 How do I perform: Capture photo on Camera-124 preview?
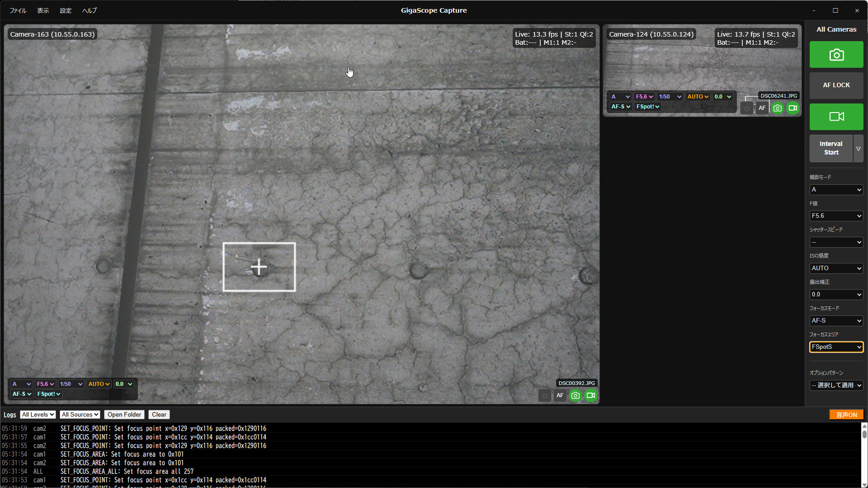click(777, 108)
